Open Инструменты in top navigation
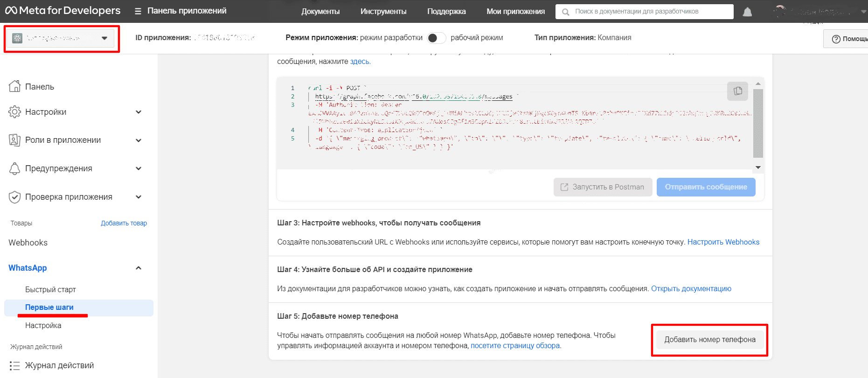This screenshot has width=868, height=378. pyautogui.click(x=383, y=12)
